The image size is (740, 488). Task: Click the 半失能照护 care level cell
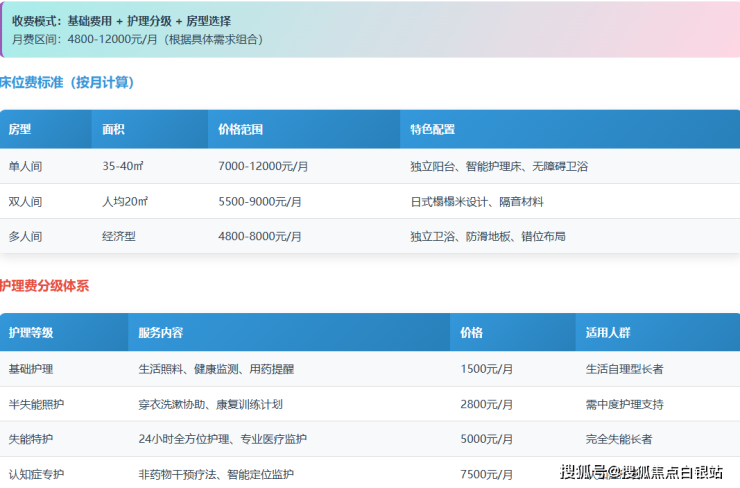click(36, 404)
